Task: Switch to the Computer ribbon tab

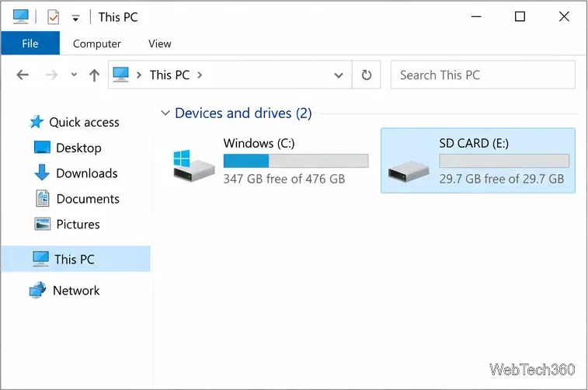Action: 97,44
